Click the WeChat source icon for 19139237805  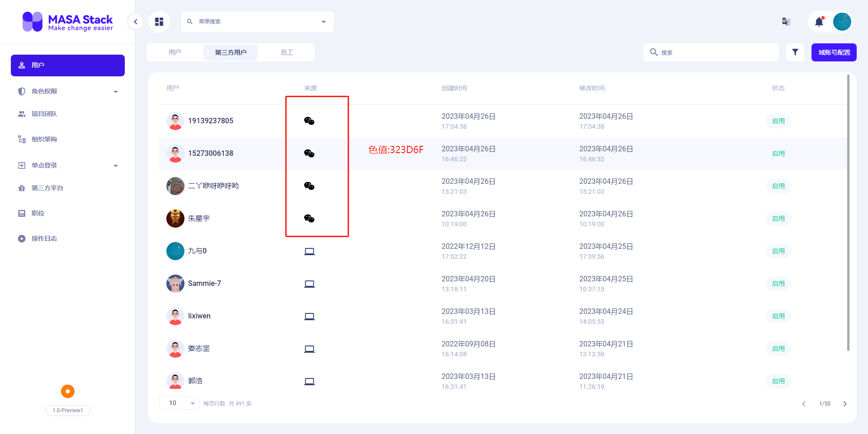click(309, 121)
